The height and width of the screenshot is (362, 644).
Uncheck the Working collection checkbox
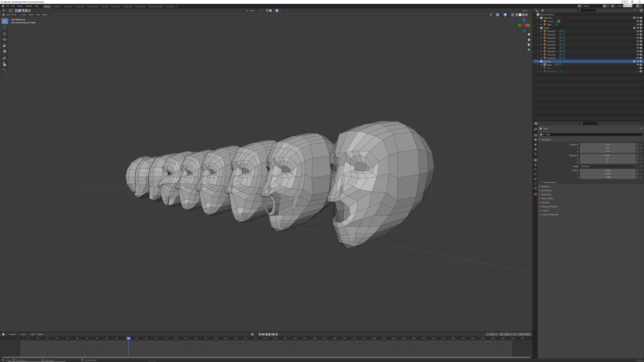click(634, 61)
